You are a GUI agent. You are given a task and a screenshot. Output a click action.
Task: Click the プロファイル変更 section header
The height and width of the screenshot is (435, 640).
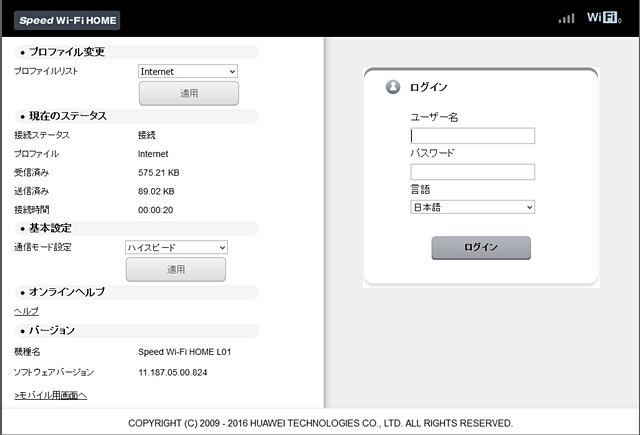point(137,52)
